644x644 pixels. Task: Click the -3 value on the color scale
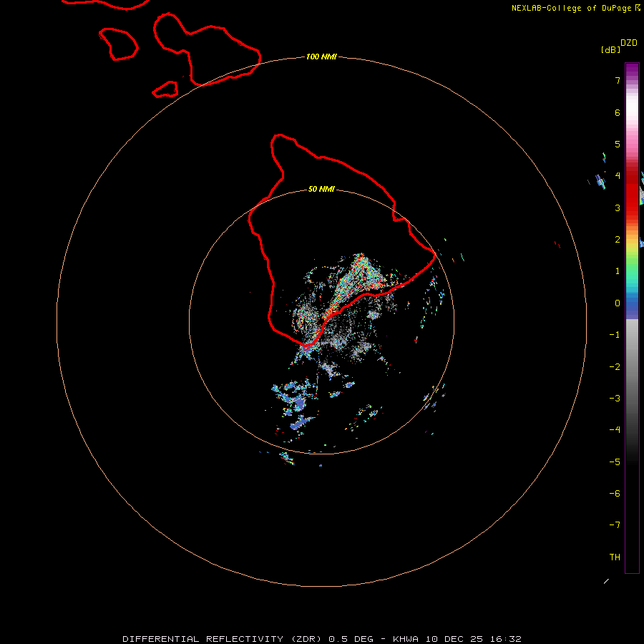click(615, 399)
